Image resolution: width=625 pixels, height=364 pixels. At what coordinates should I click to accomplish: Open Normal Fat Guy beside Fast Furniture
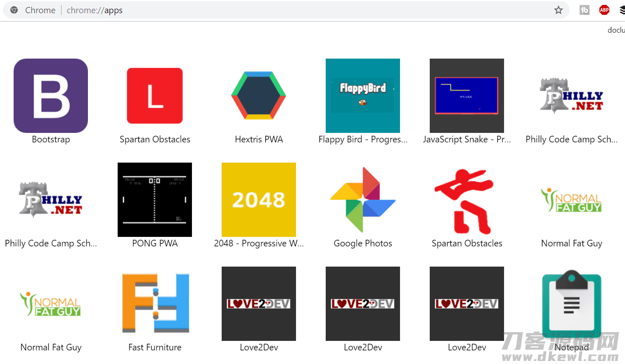tap(51, 304)
